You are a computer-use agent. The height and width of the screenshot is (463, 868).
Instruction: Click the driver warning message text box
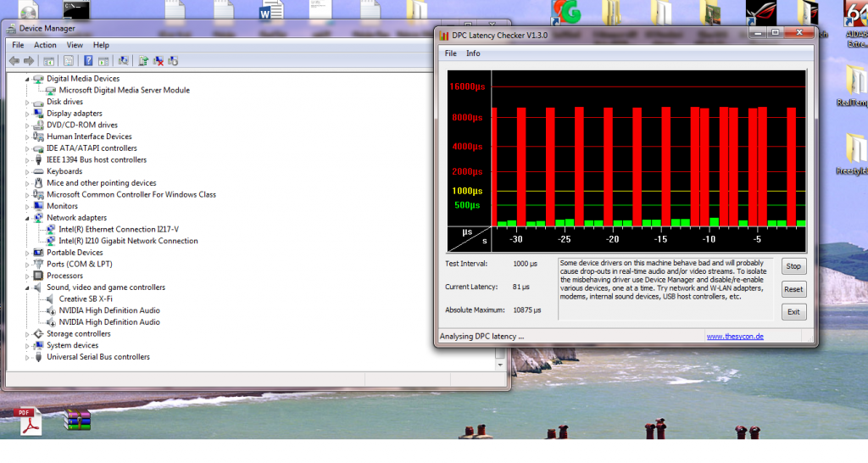click(x=665, y=289)
